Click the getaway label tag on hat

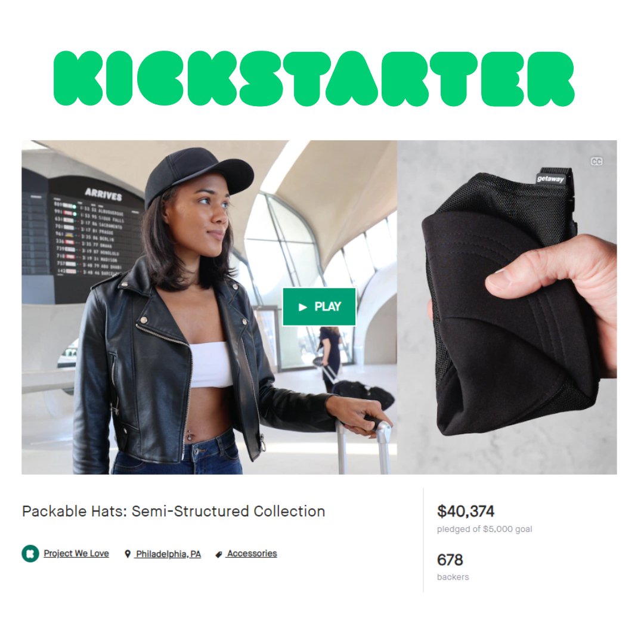[551, 179]
